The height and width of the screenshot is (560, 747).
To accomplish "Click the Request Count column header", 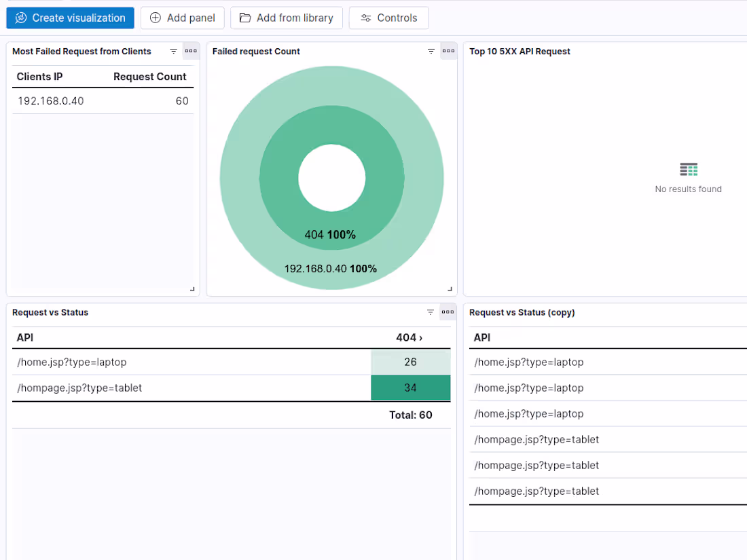I will click(149, 77).
